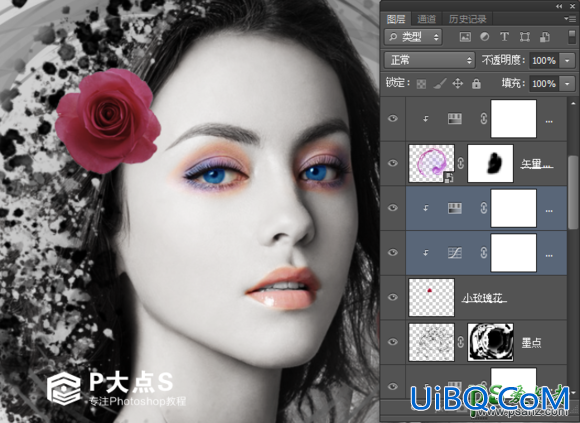Select the highlighted gradient map adjustment icon
The image size is (580, 423).
[x=455, y=208]
